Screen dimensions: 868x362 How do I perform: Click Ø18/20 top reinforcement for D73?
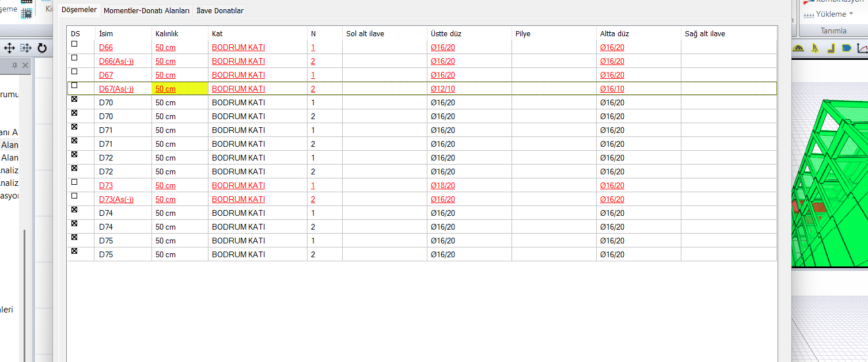click(x=443, y=185)
